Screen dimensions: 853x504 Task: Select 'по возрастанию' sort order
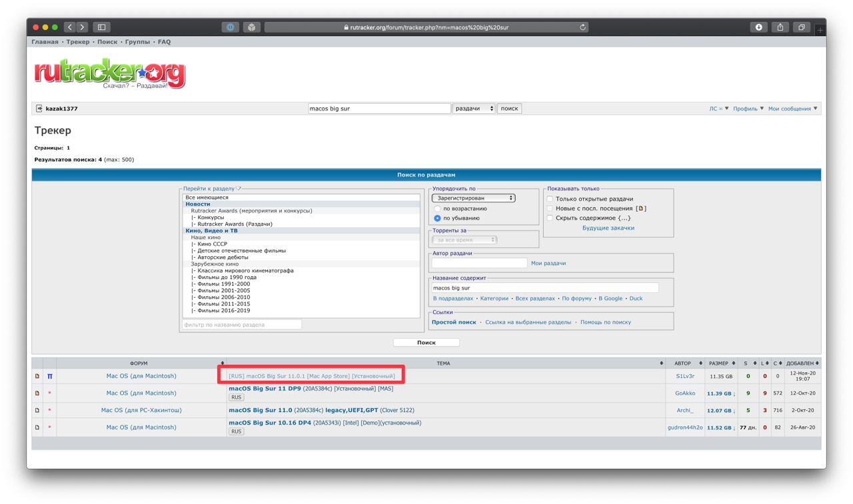[438, 208]
